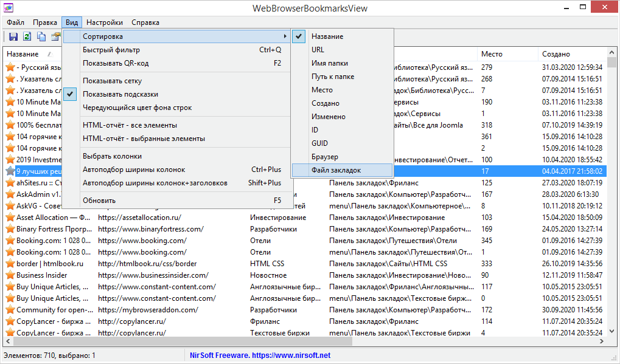Choose Место in the sort submenu
The height and width of the screenshot is (364, 620).
click(343, 90)
